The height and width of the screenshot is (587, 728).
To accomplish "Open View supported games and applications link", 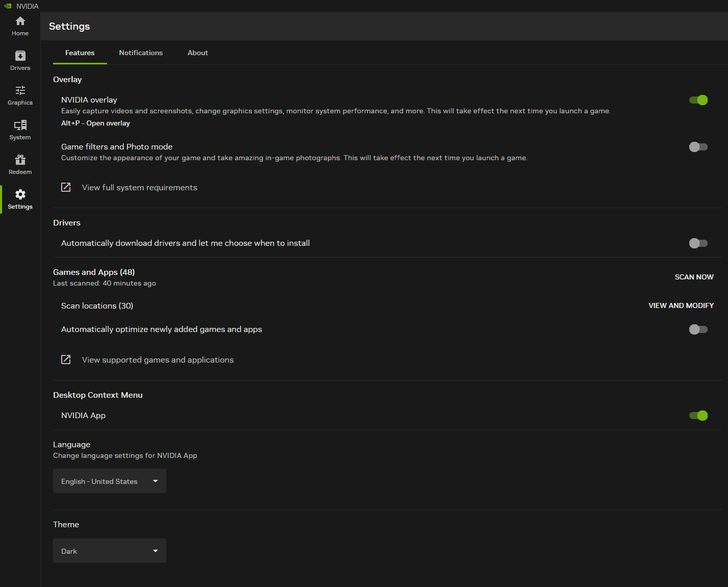I will pos(158,360).
